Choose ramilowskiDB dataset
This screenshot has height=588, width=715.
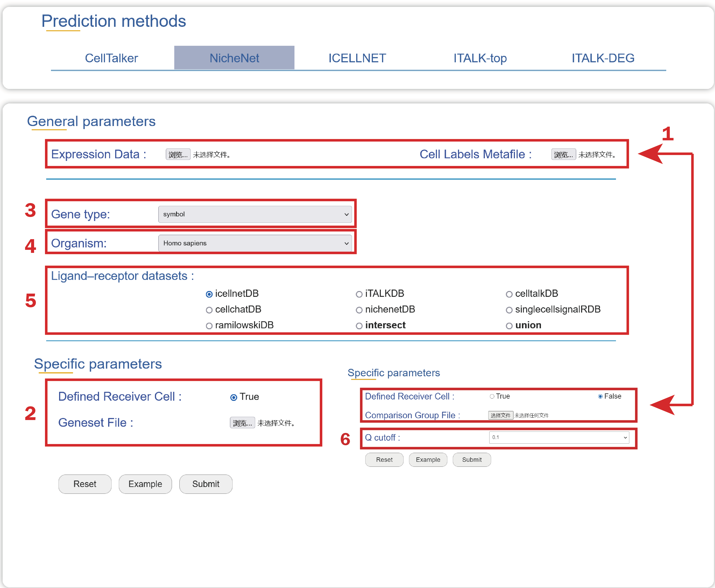tap(209, 326)
